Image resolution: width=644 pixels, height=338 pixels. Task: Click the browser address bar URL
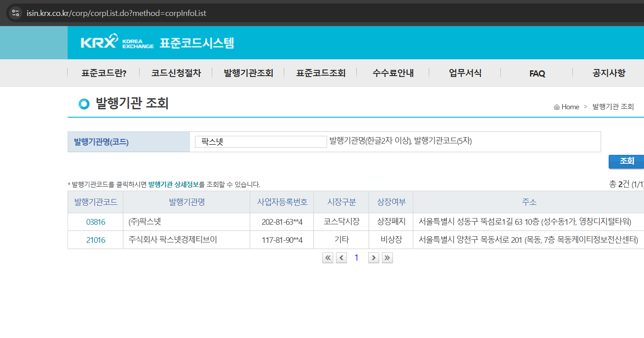[116, 13]
